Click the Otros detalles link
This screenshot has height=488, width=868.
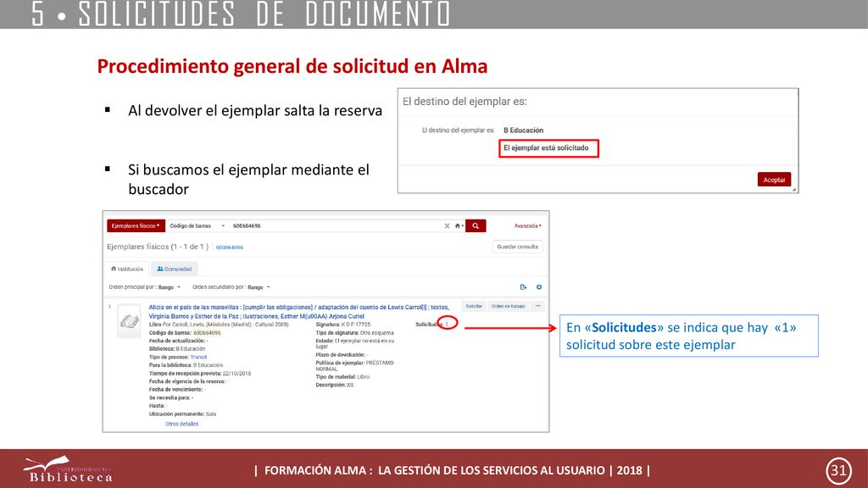(181, 424)
